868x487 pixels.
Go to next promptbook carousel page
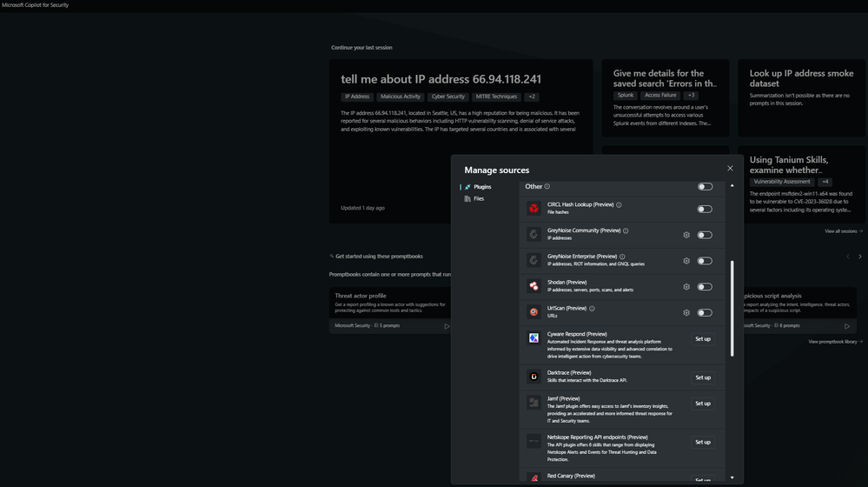pyautogui.click(x=859, y=257)
